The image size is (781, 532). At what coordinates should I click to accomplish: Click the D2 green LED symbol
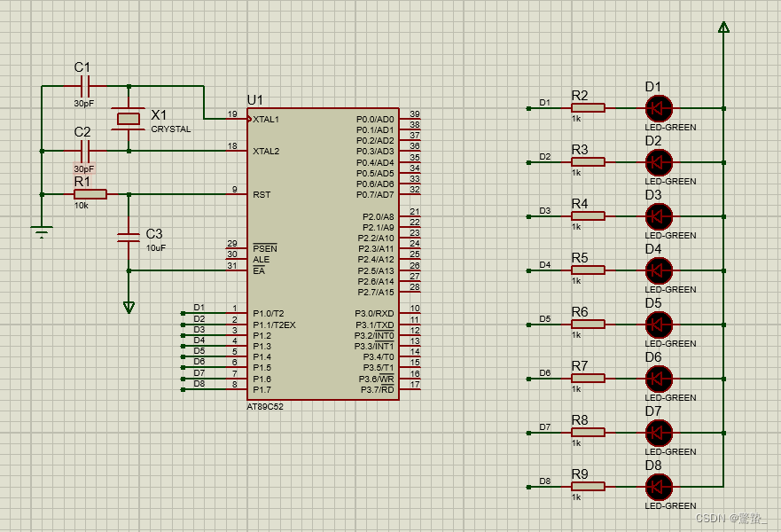pyautogui.click(x=659, y=162)
